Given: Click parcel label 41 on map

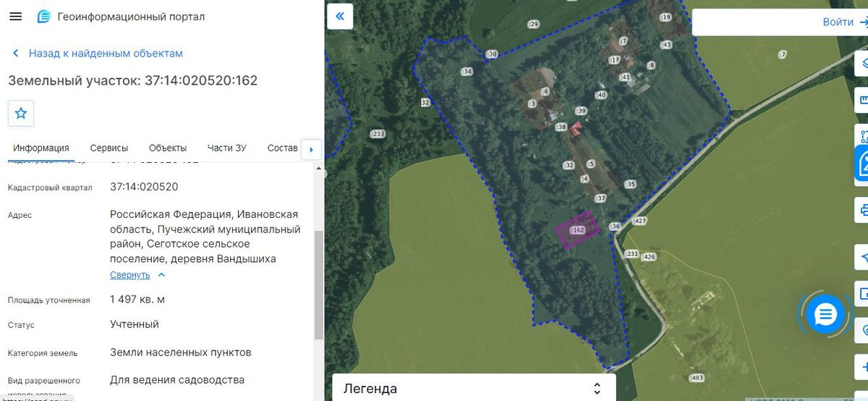Looking at the screenshot, I should point(625,77).
